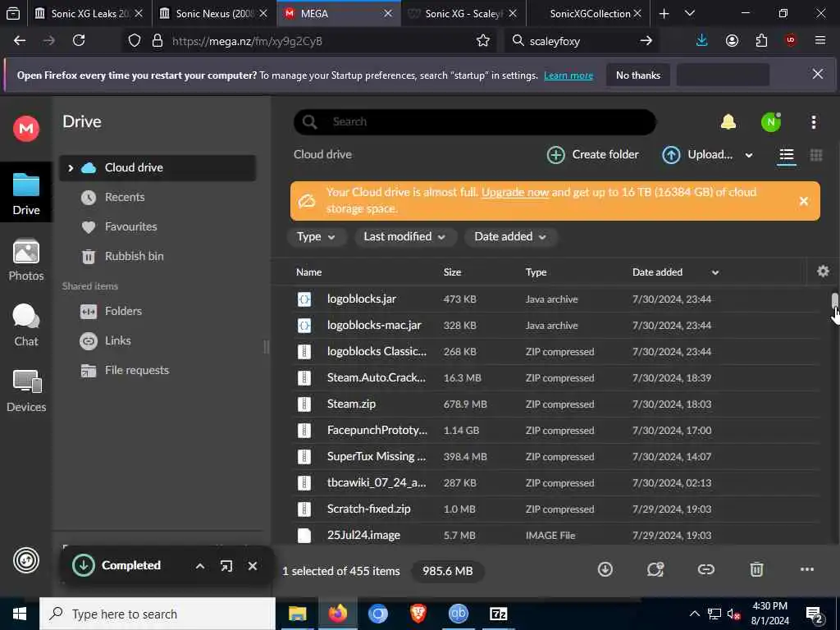Open the Chat section

tap(25, 325)
